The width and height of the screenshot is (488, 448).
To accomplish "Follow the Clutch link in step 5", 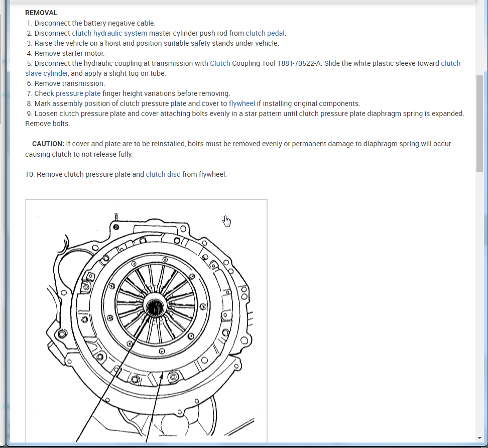I will (220, 63).
